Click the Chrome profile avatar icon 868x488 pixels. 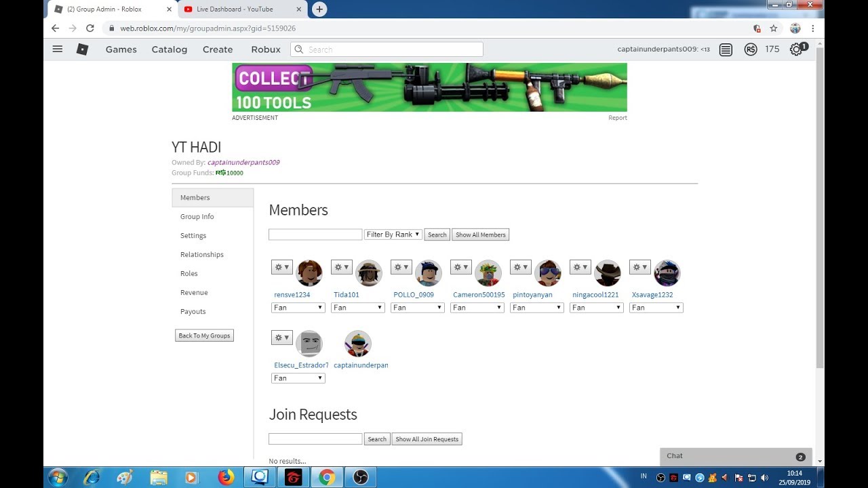(795, 28)
